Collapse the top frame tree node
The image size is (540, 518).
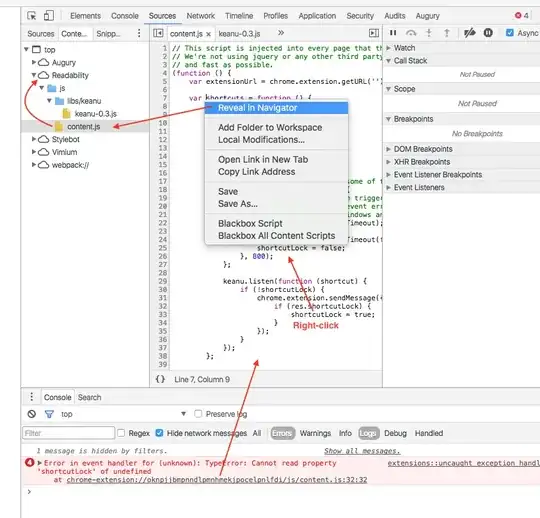point(26,50)
